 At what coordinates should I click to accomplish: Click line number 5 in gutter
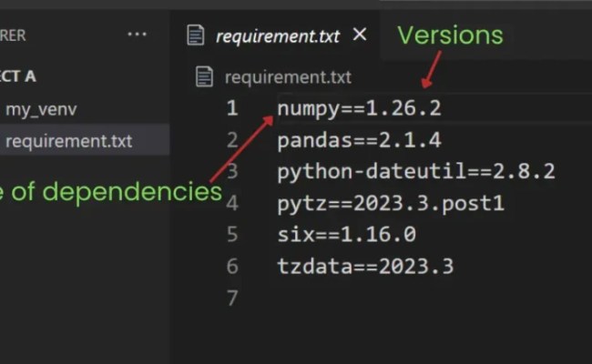pos(232,234)
